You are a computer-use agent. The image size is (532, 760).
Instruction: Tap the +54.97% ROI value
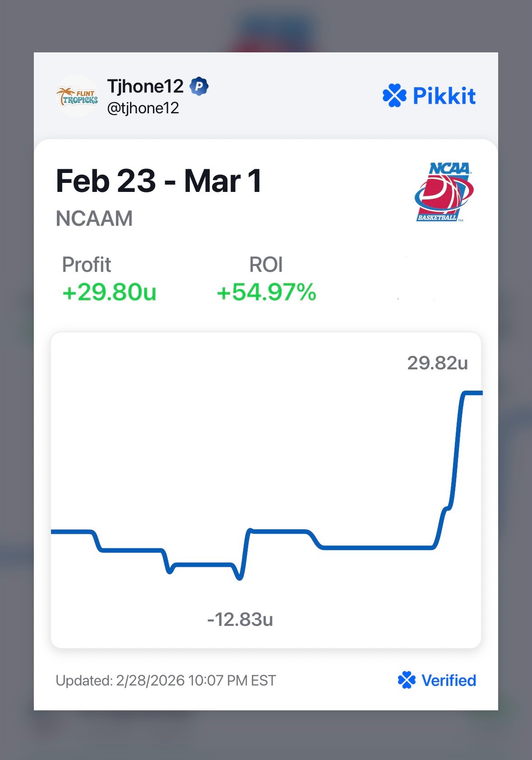click(266, 292)
